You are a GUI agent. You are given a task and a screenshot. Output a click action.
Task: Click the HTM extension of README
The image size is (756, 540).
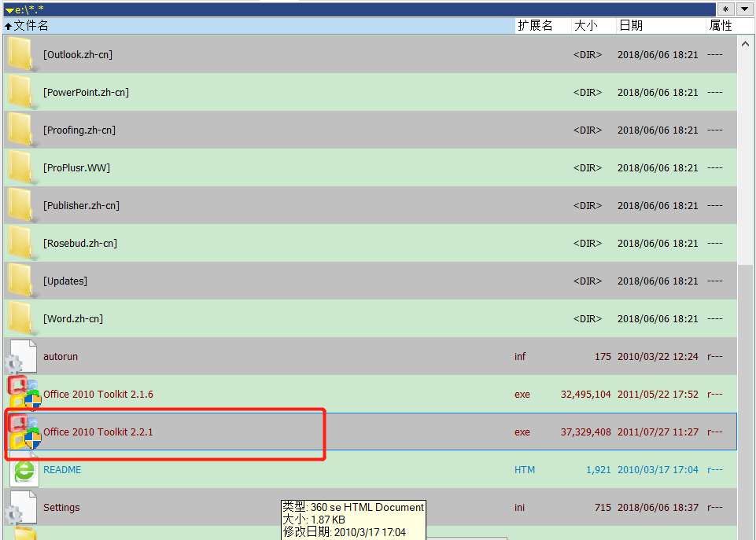click(x=525, y=470)
